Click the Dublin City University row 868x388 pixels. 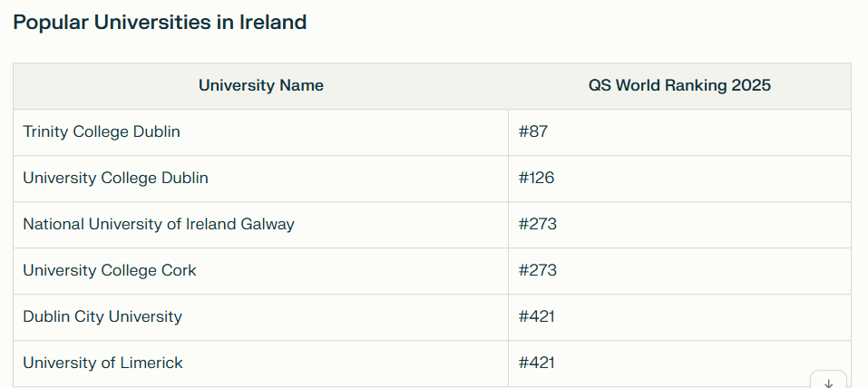[x=432, y=317]
